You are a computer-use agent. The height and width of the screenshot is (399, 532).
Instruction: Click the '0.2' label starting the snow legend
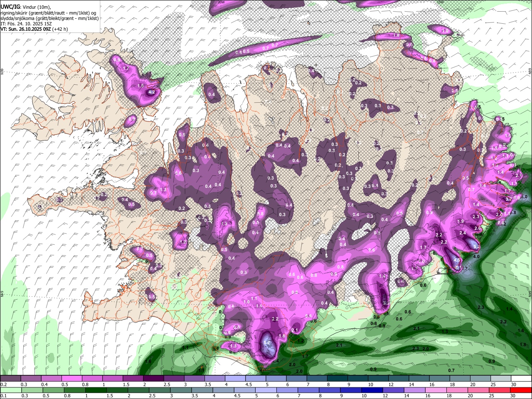pos(4,384)
